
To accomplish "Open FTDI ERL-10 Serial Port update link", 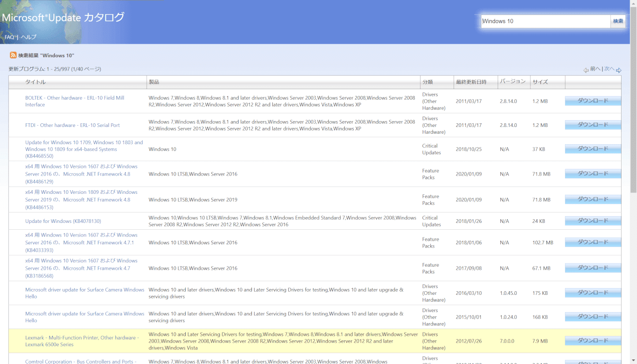I will tap(73, 125).
